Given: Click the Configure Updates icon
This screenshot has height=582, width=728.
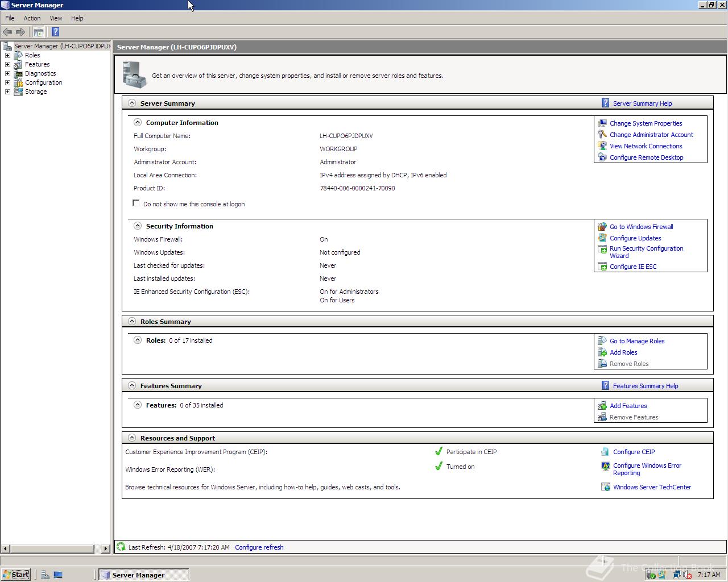Looking at the screenshot, I should click(602, 238).
